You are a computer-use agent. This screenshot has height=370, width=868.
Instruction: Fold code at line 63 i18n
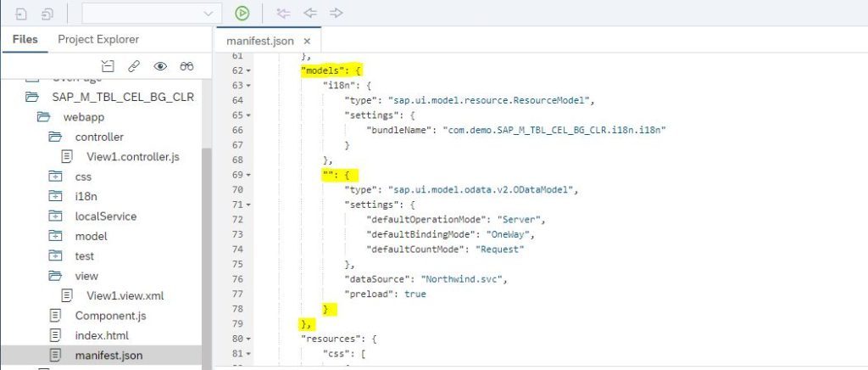tap(248, 86)
